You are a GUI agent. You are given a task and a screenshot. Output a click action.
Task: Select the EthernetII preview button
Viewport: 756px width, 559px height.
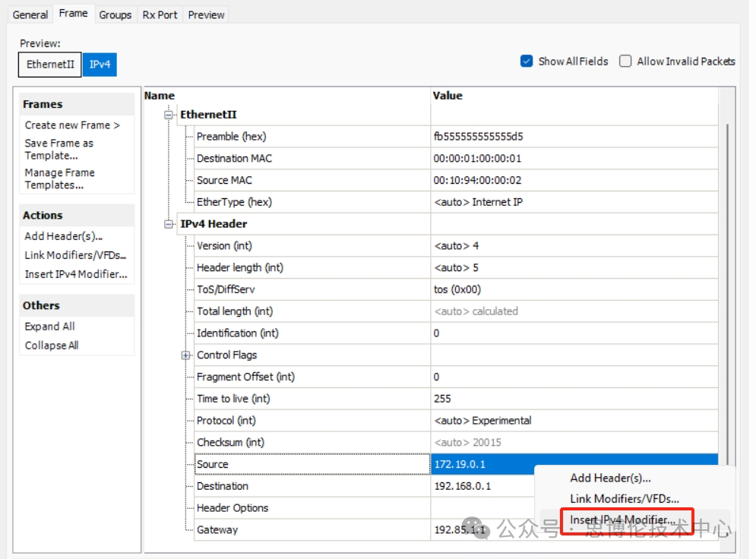click(x=50, y=65)
